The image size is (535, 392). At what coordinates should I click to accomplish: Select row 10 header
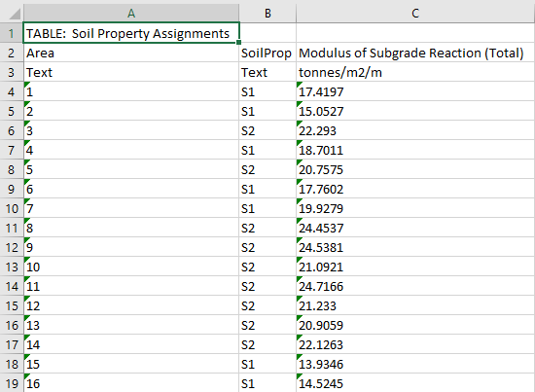pos(12,208)
